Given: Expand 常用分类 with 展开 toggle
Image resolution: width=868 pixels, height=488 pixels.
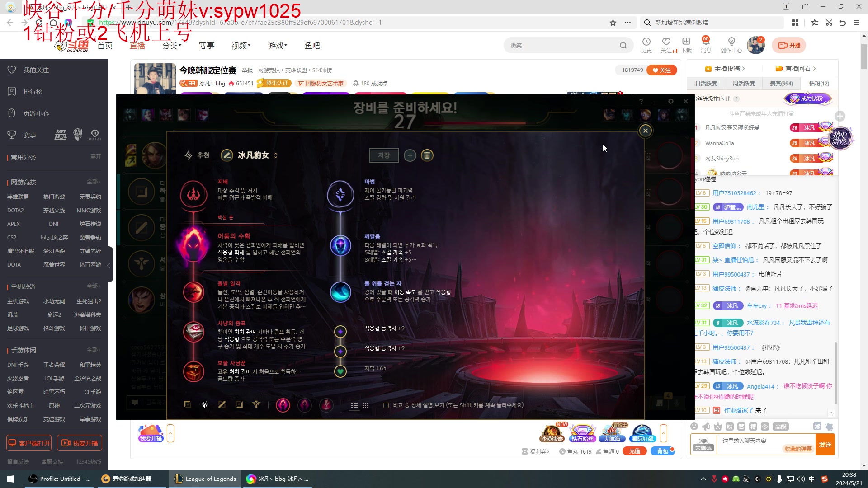Looking at the screenshot, I should (x=96, y=157).
